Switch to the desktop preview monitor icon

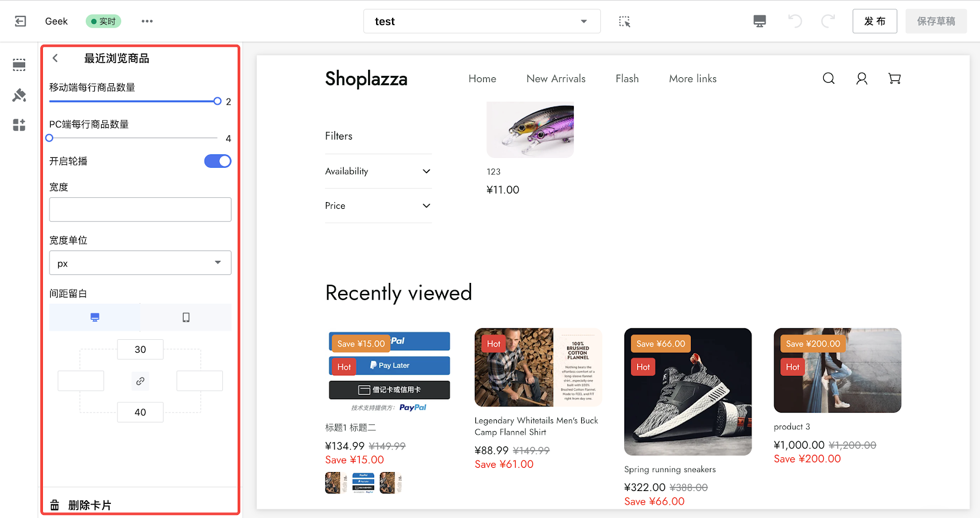pyautogui.click(x=759, y=21)
